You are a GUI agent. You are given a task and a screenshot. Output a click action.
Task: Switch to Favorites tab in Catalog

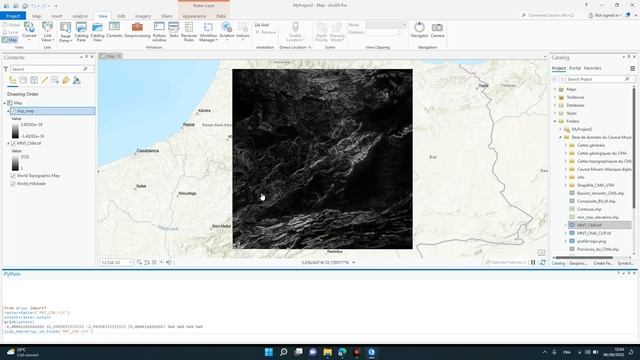click(x=592, y=68)
